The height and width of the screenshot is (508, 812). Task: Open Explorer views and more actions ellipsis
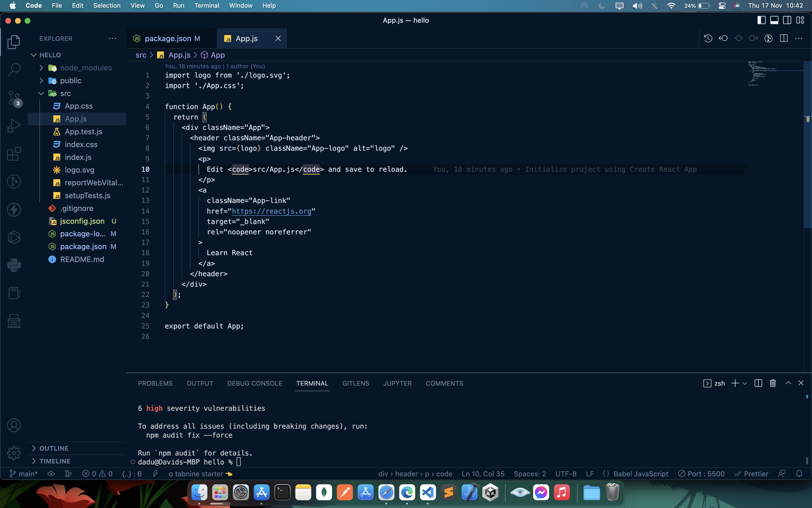(112, 38)
